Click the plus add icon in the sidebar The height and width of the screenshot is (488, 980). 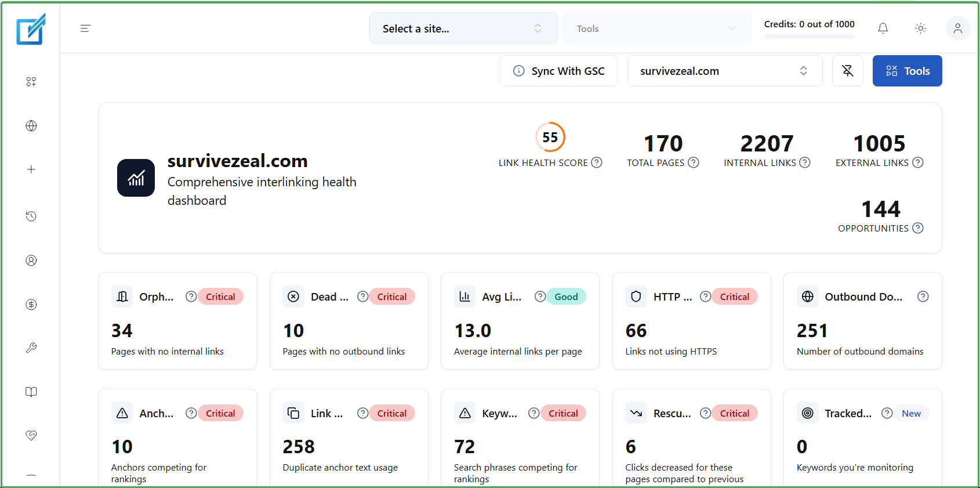click(x=31, y=169)
